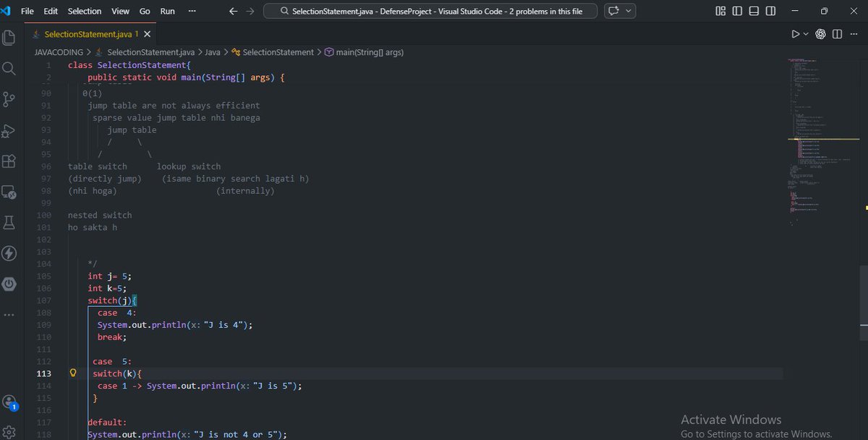
Task: Expand the Run options dropdown arrow
Action: (806, 34)
